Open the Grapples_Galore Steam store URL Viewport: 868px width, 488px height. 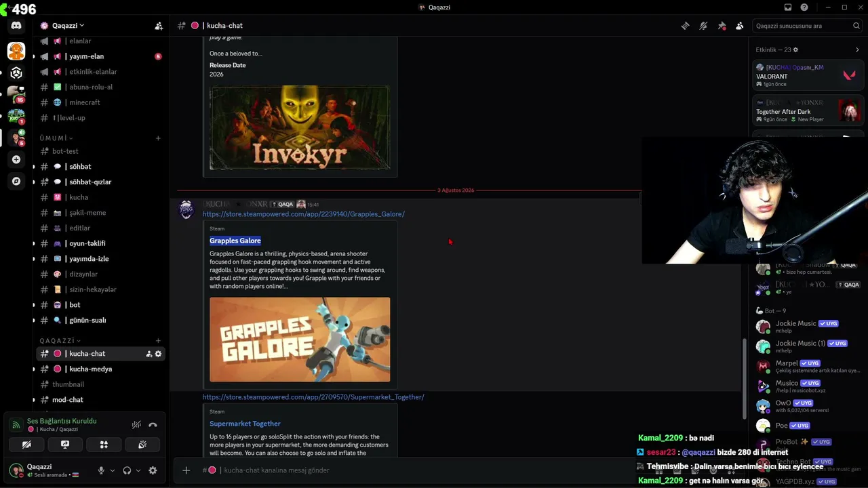click(x=303, y=214)
